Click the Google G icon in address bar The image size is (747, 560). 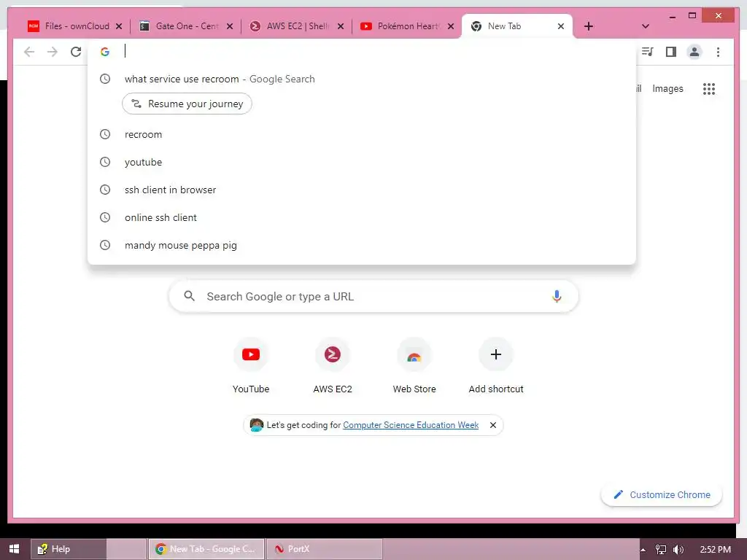coord(105,52)
